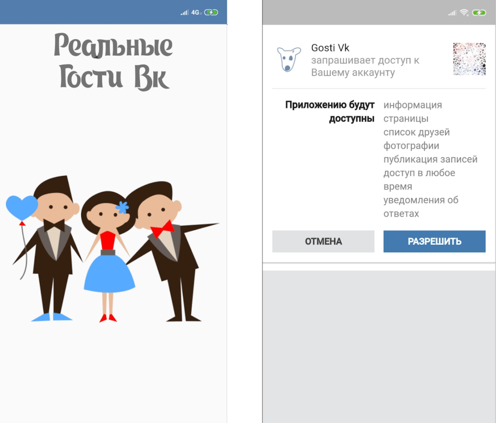
Task: Click the black bow tie on the left man
Action: pos(54,226)
